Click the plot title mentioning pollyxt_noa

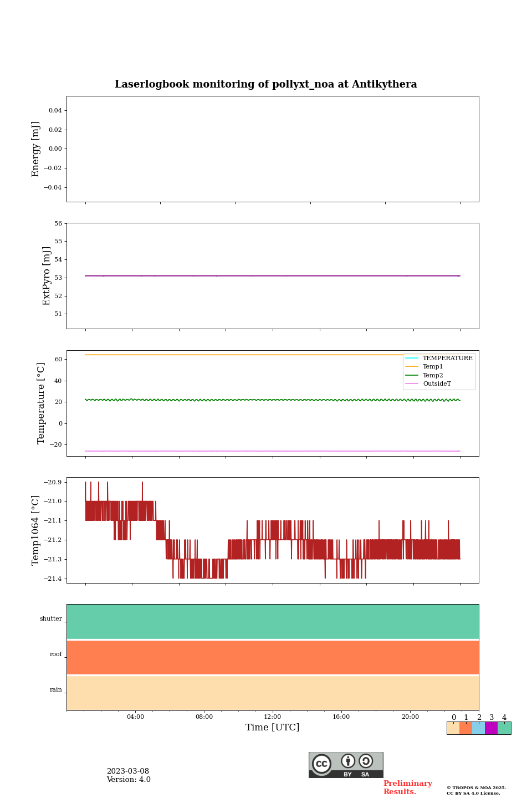(266, 84)
